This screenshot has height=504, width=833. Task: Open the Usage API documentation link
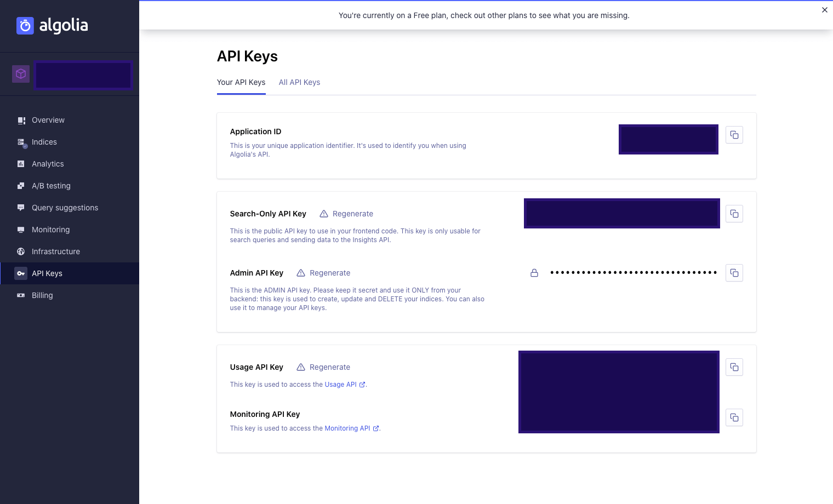click(x=345, y=385)
